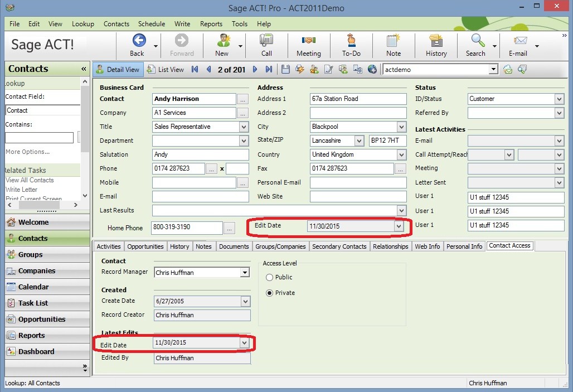Click the Search magnifier icon
573x392 pixels.
pyautogui.click(x=478, y=40)
